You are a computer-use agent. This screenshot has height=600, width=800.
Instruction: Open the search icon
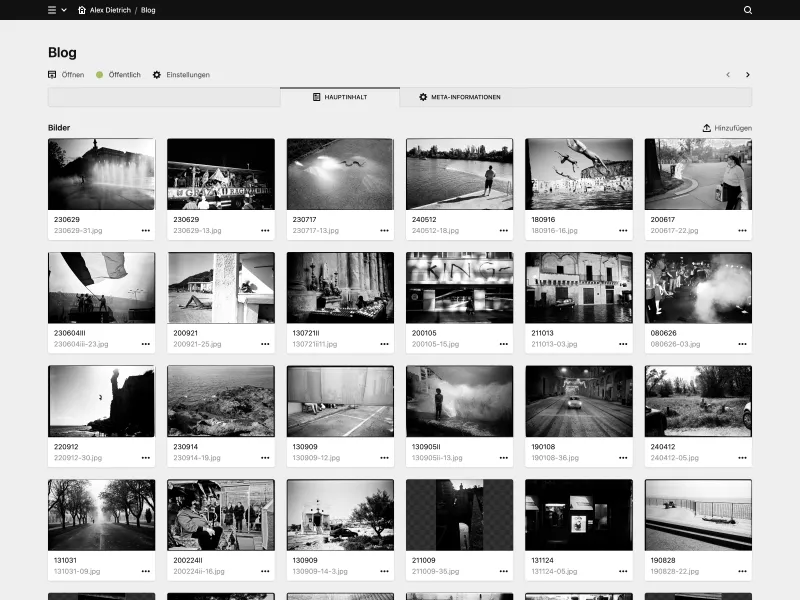746,10
